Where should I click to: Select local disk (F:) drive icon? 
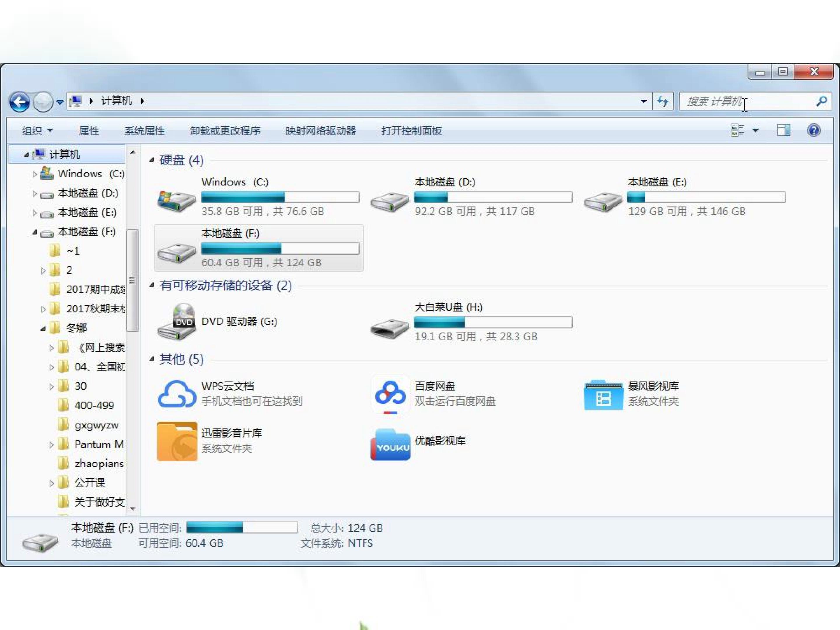176,253
